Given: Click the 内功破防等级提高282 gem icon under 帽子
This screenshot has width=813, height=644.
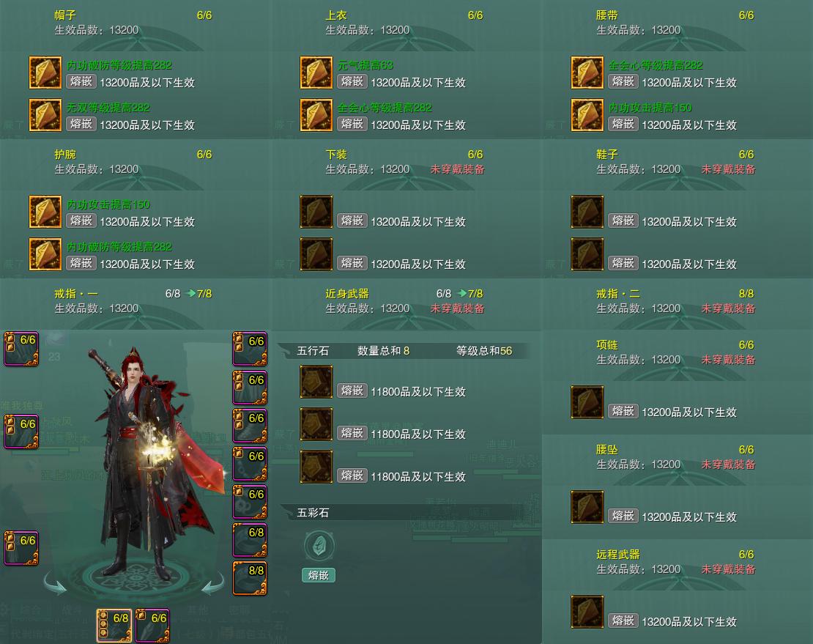Looking at the screenshot, I should pos(45,73).
